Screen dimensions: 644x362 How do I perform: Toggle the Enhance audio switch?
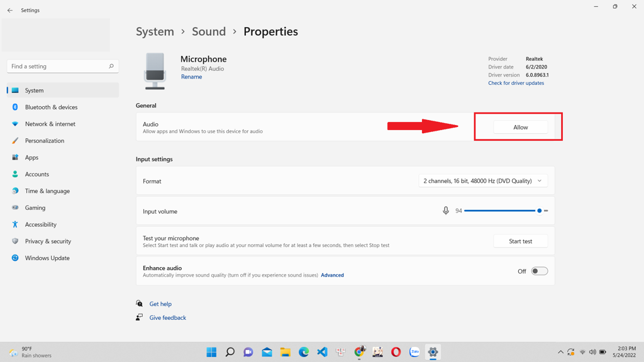tap(539, 271)
